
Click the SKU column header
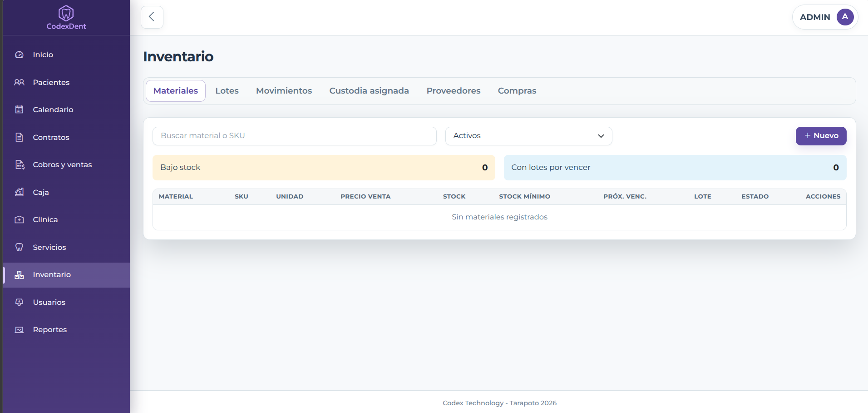tap(242, 197)
